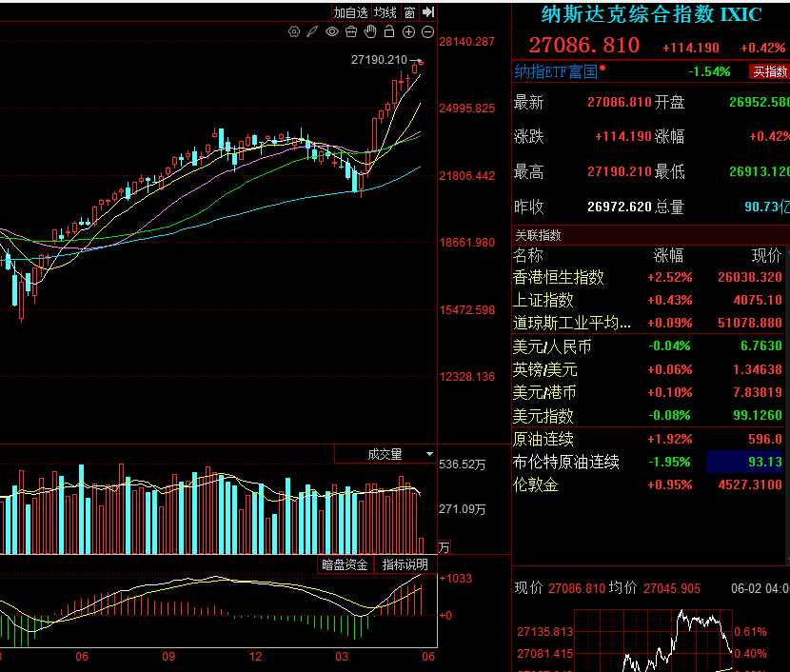Click the 现价 column header
The image size is (790, 672).
[767, 255]
